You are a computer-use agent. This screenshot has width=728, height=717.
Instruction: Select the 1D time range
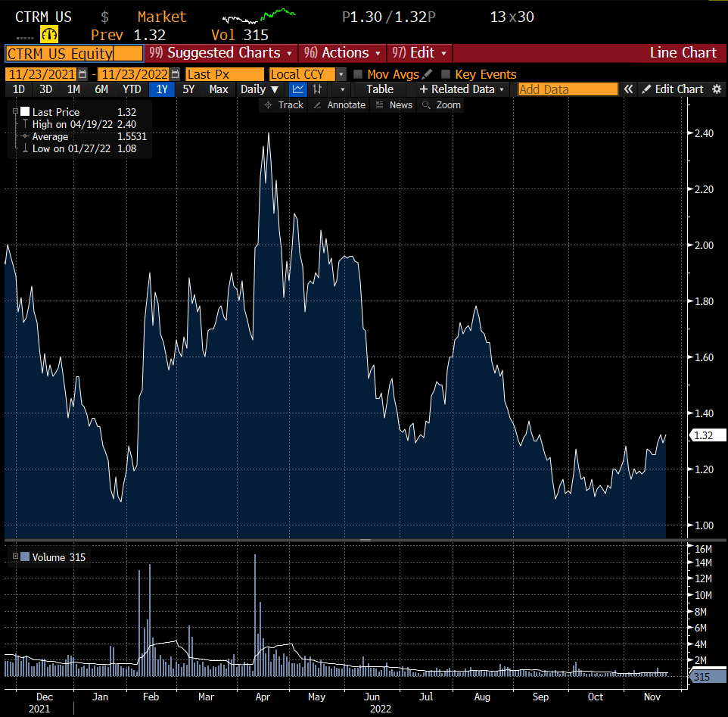tap(19, 89)
